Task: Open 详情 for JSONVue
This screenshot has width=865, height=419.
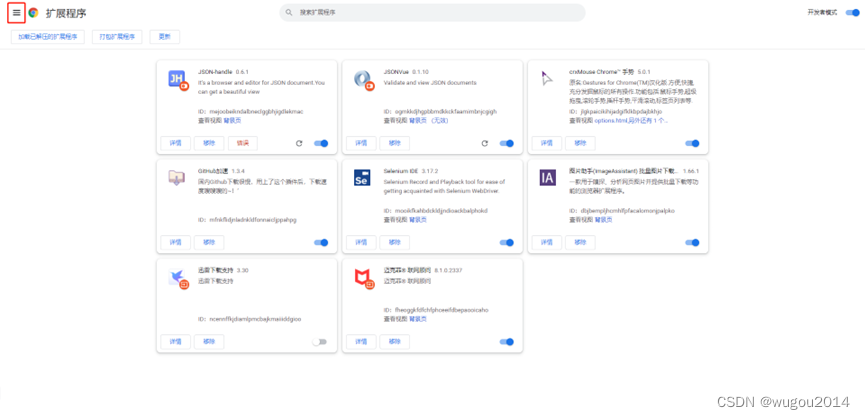Action: tap(361, 143)
